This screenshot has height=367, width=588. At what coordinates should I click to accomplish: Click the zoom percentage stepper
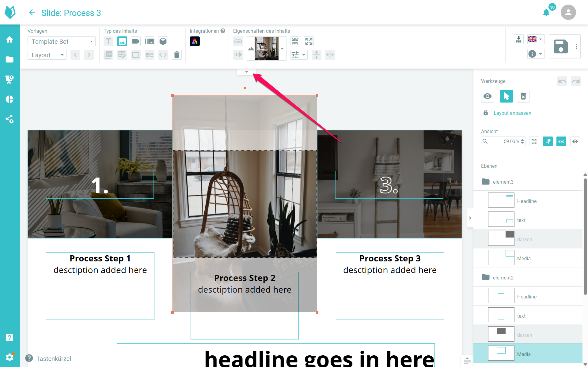click(522, 141)
